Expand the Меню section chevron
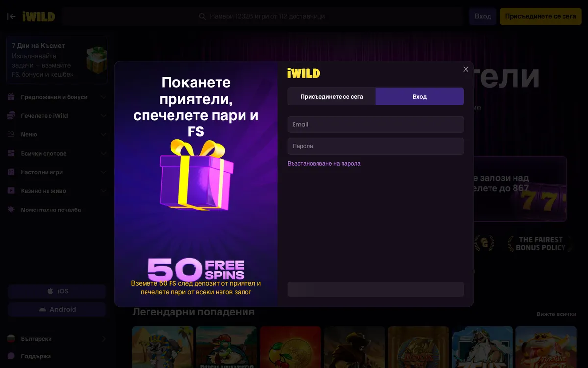This screenshot has width=588, height=368. [x=103, y=134]
